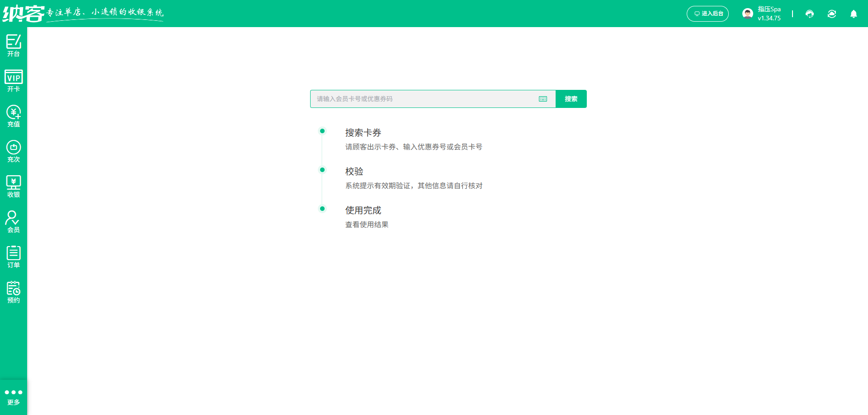Click the green 搜索 button
The width and height of the screenshot is (868, 415).
pos(571,99)
